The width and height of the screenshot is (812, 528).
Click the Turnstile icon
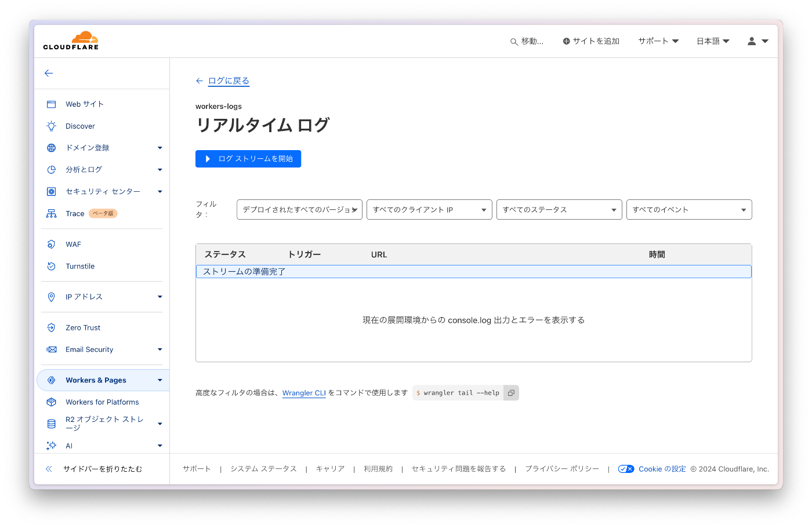click(x=51, y=266)
